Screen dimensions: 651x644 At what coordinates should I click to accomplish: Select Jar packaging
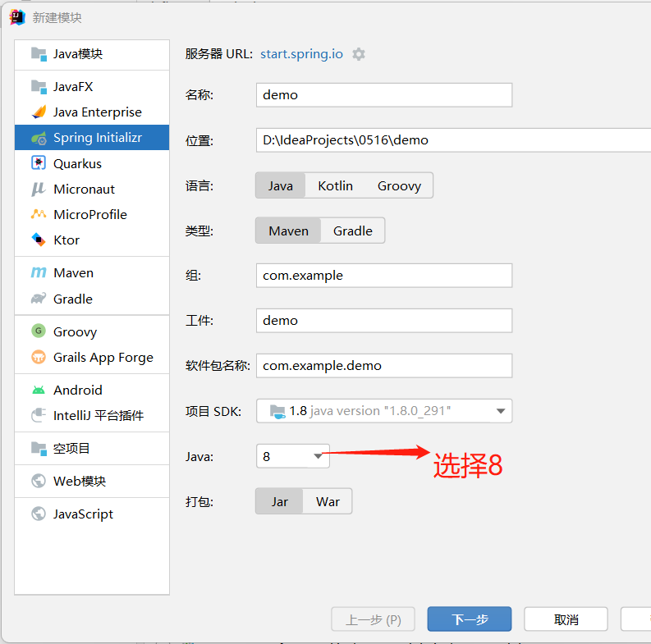point(279,502)
